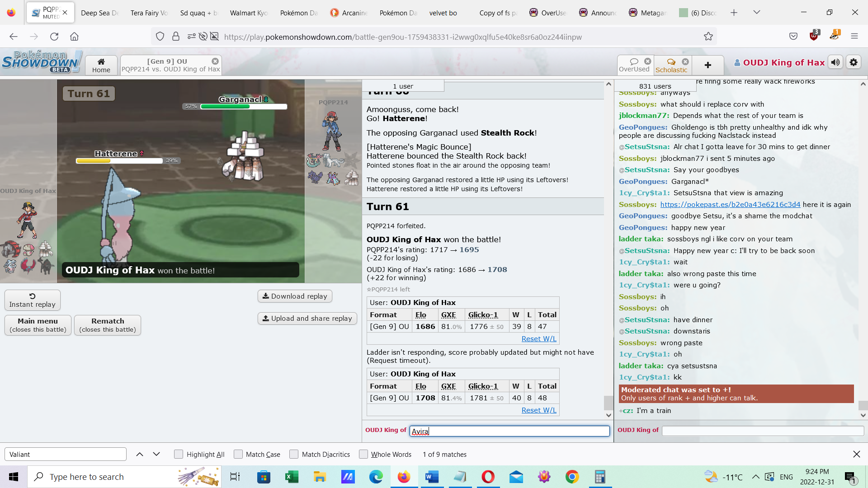Reload the page using the refresh icon
This screenshot has width=868, height=488.
54,37
